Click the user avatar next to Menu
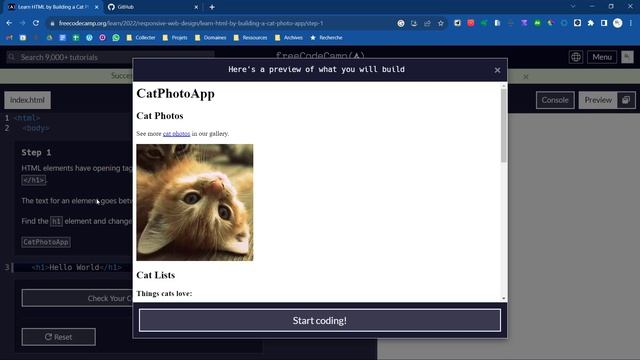The height and width of the screenshot is (360, 640). (627, 57)
